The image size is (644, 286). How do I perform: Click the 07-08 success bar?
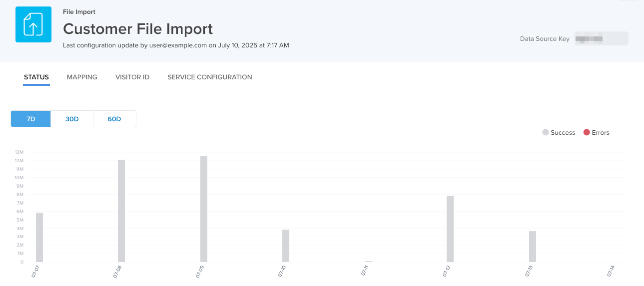(121, 211)
